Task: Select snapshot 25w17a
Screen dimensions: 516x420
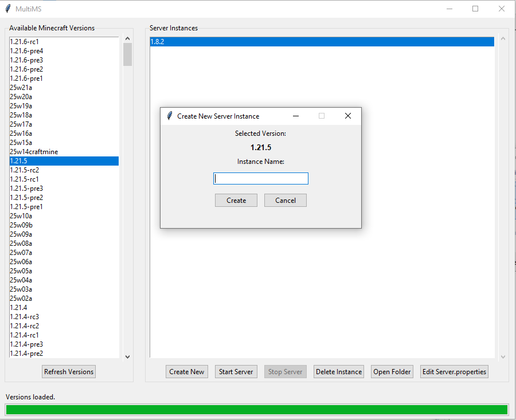Action: 64,124
